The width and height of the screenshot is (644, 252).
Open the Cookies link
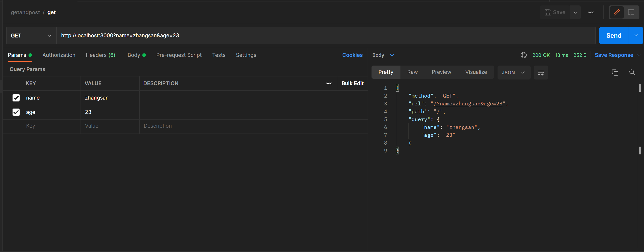352,55
